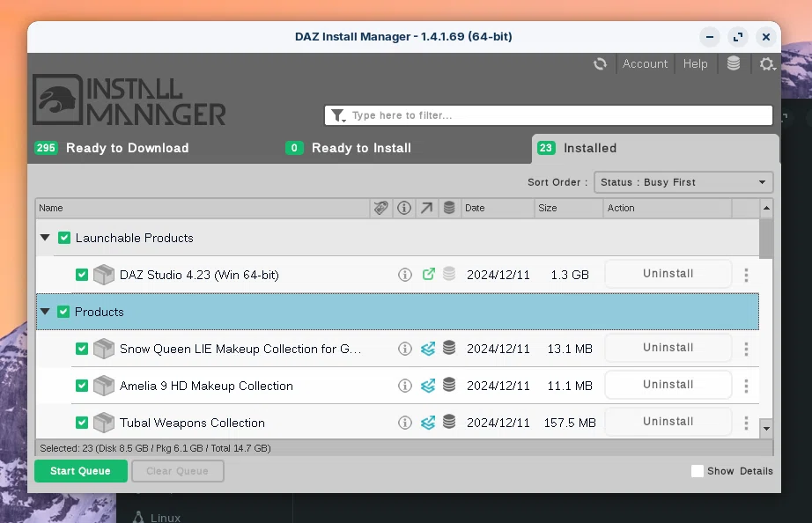This screenshot has width=812, height=523.
Task: Sort by the Name column header
Action: 203,208
